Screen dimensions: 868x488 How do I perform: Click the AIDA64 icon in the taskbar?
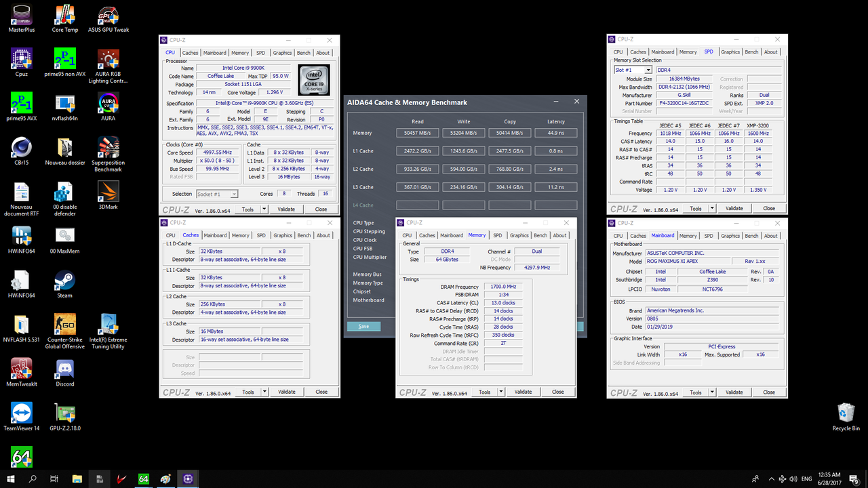pyautogui.click(x=143, y=479)
